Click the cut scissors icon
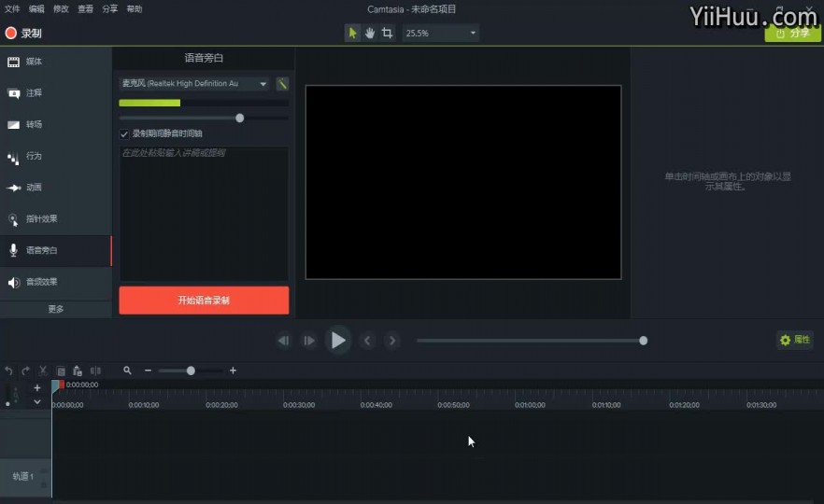This screenshot has height=504, width=824. click(43, 371)
